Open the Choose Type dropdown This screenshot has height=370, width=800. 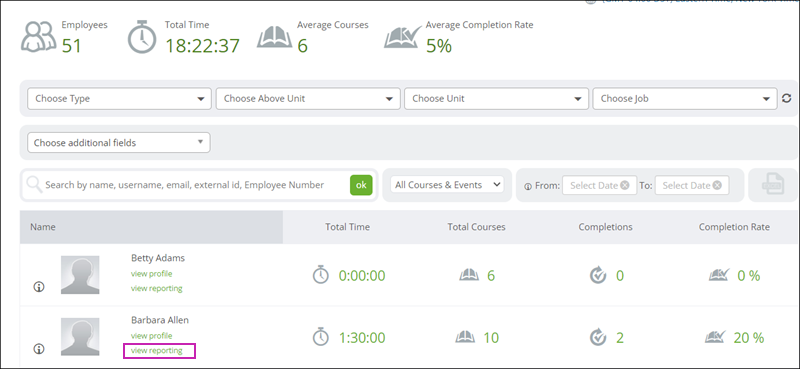(119, 98)
